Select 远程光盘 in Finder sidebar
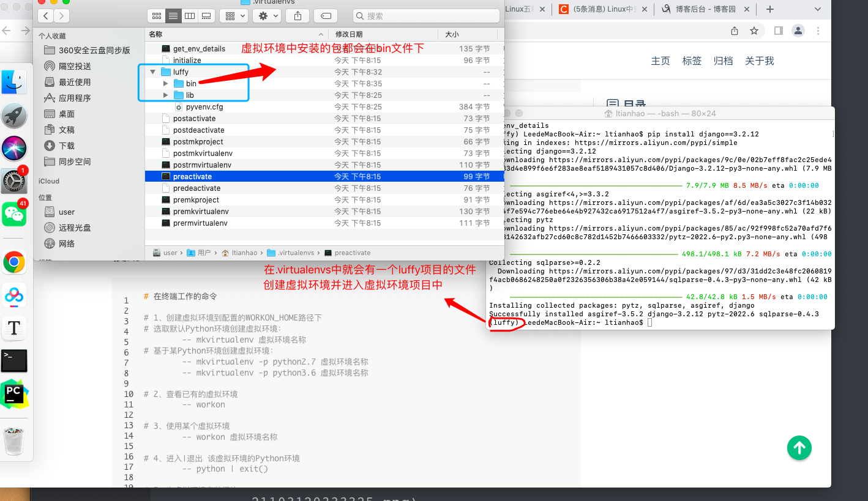The image size is (868, 501). pyautogui.click(x=67, y=228)
